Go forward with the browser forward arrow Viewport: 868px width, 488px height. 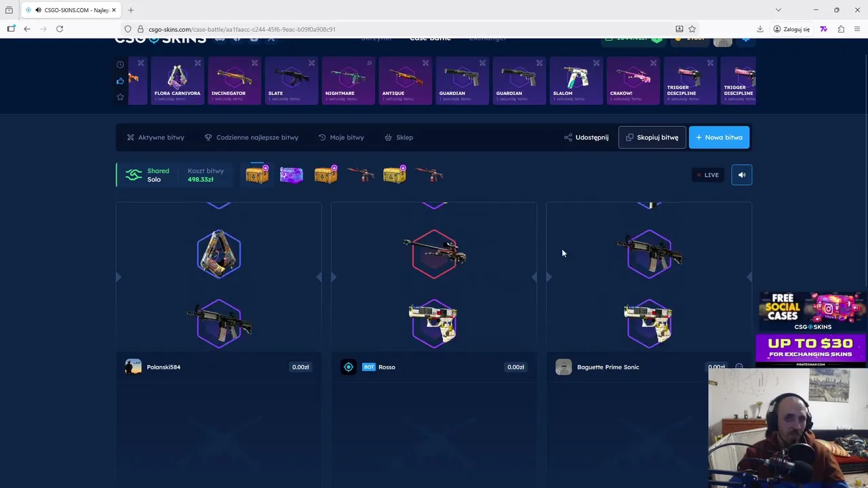click(x=43, y=29)
